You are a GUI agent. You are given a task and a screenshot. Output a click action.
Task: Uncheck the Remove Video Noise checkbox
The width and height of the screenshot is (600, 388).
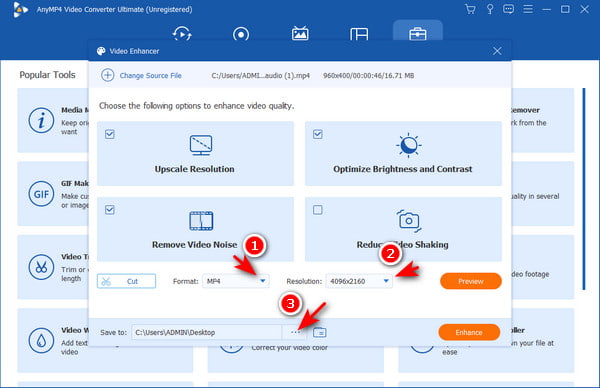click(x=110, y=210)
